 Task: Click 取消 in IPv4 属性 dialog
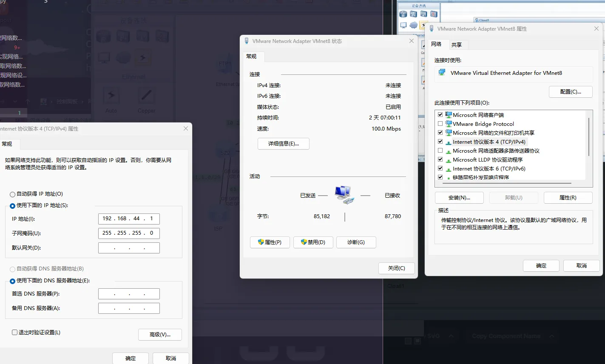(171, 358)
